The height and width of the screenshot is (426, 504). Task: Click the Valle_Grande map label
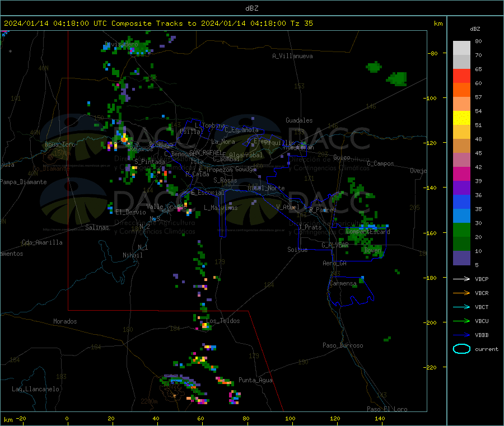tap(166, 206)
